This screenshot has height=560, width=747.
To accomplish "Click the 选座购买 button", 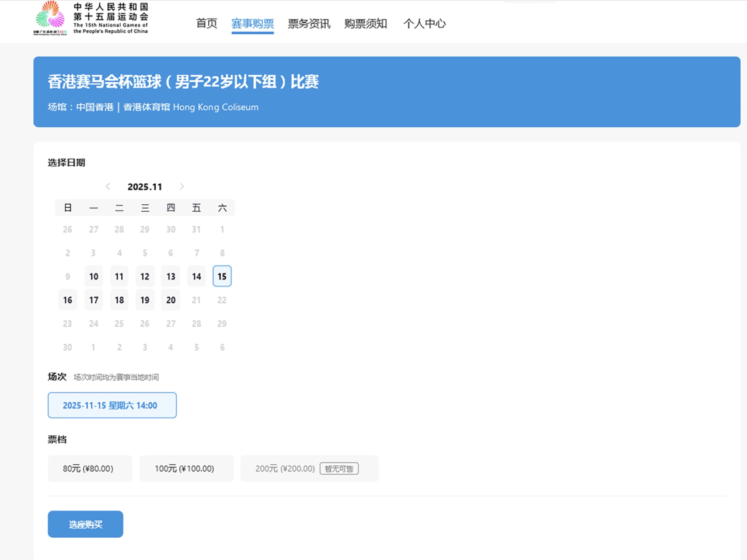I will pyautogui.click(x=85, y=524).
